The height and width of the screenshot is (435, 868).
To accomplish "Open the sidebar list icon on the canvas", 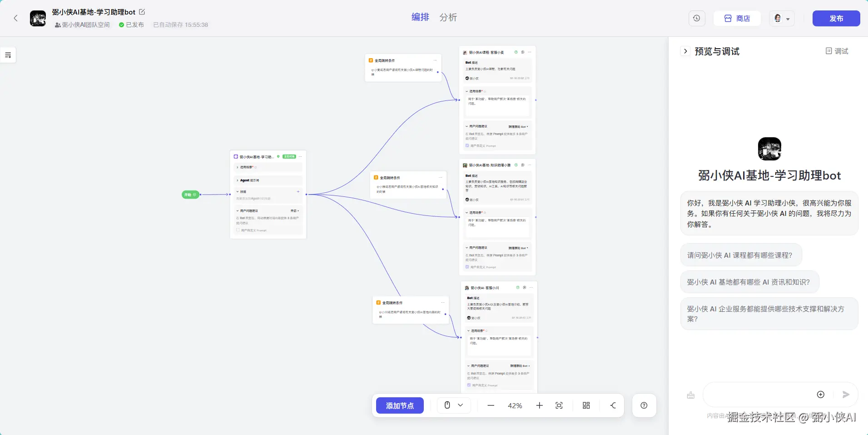I will (8, 55).
